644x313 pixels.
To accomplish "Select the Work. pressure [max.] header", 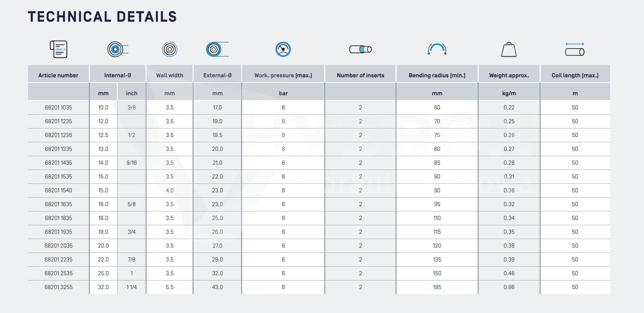I will [x=283, y=75].
